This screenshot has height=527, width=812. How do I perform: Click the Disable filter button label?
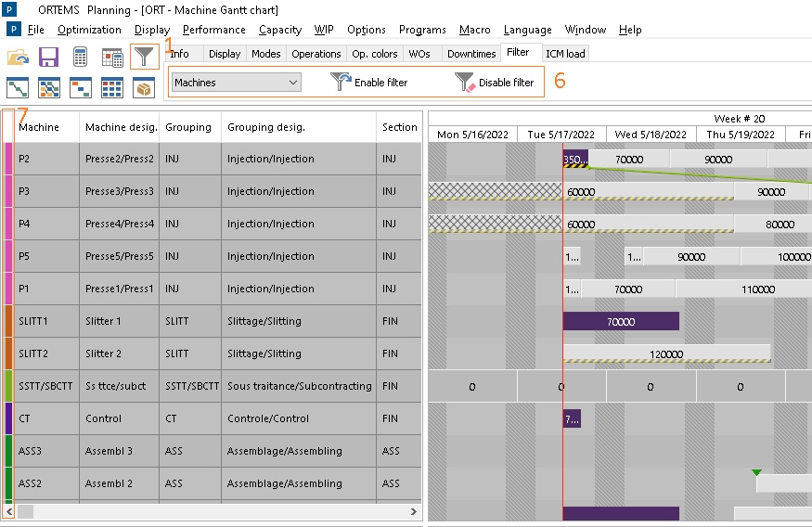[506, 83]
